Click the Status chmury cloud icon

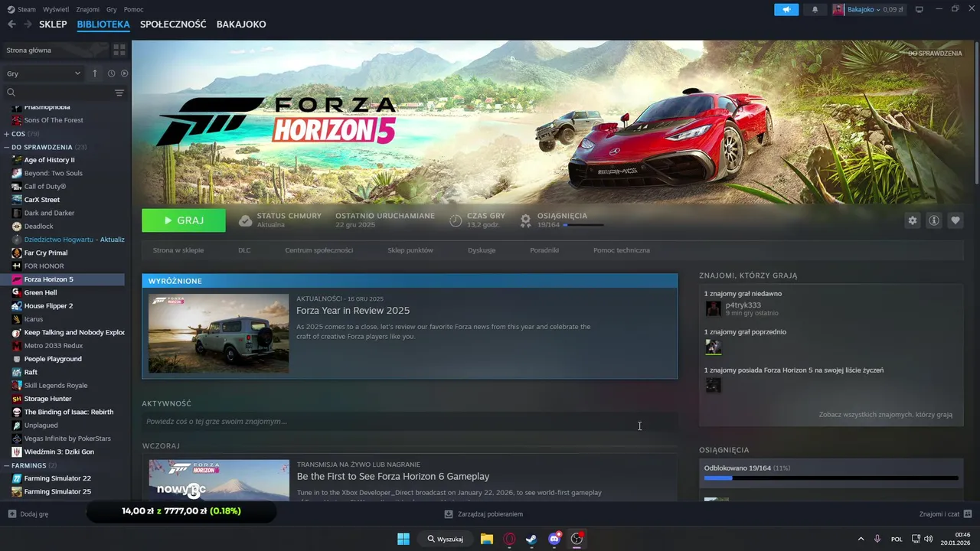[x=245, y=220]
